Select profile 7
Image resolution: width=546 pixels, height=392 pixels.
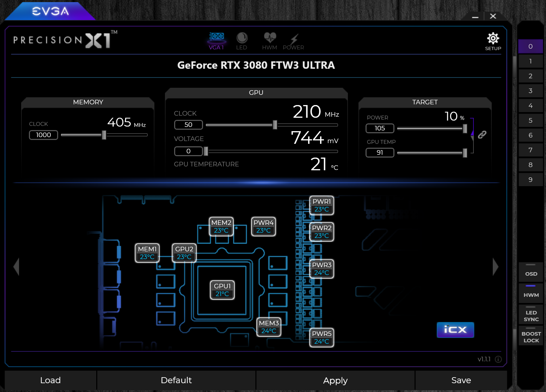pyautogui.click(x=530, y=150)
